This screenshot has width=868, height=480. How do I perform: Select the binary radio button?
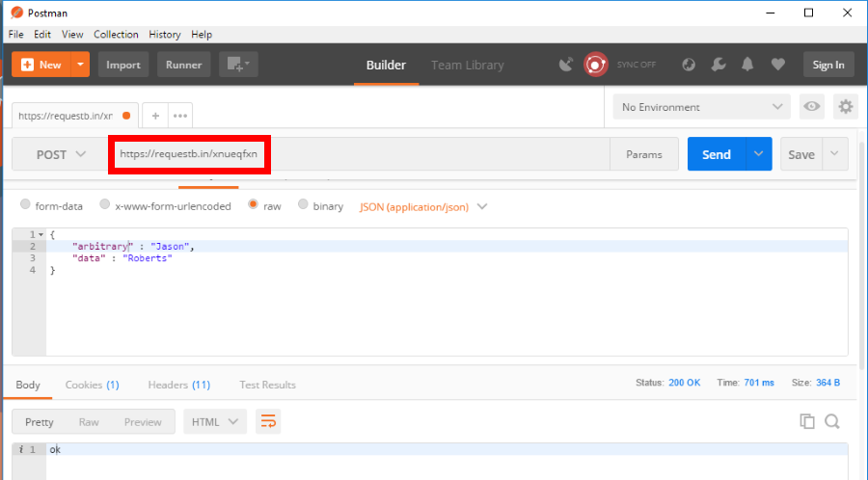303,204
